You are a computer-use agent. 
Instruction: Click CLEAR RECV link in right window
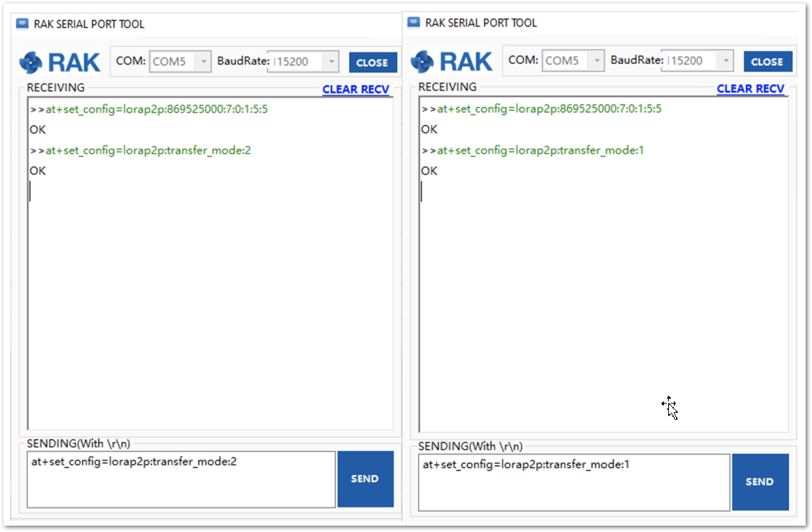(x=750, y=88)
